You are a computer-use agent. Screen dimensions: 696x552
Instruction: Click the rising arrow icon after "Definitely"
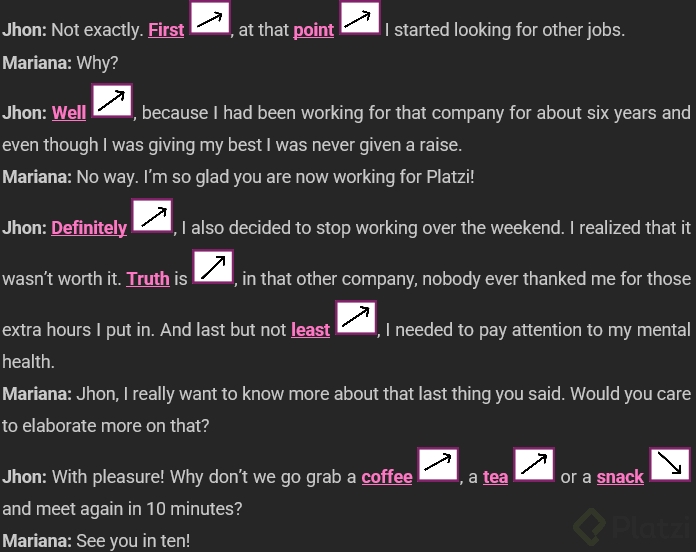tap(153, 217)
